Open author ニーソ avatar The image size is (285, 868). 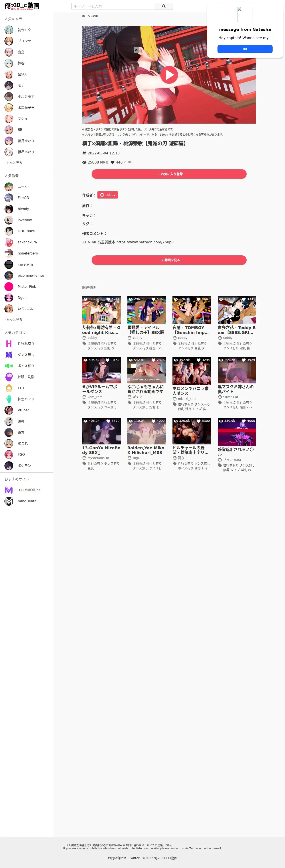click(x=9, y=187)
